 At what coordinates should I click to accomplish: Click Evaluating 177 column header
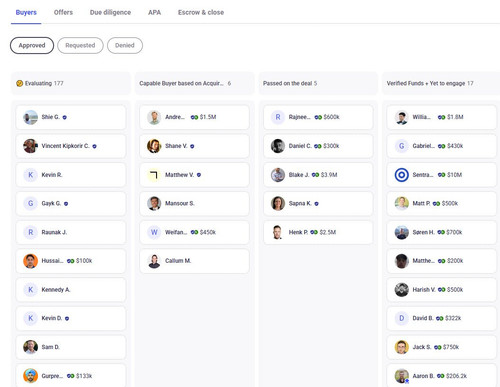point(71,83)
